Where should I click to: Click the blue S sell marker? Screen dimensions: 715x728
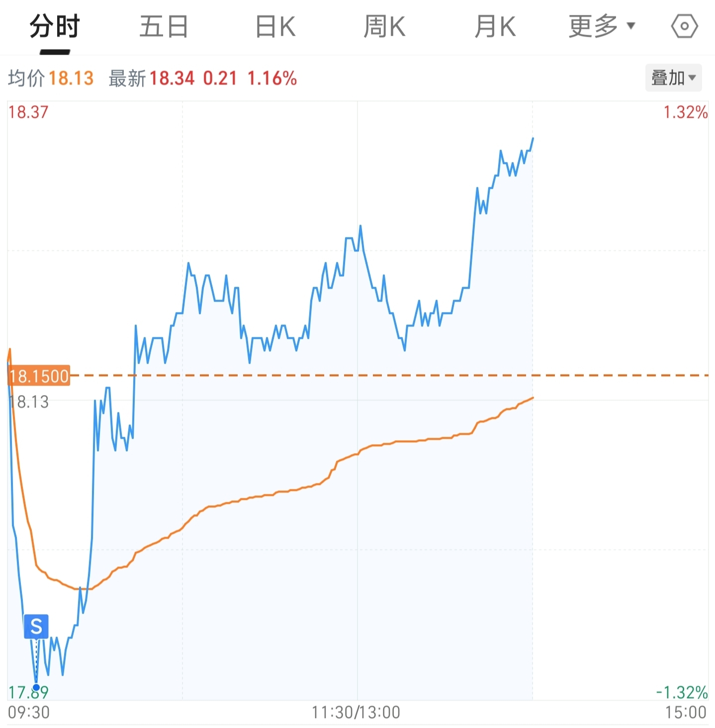36,627
